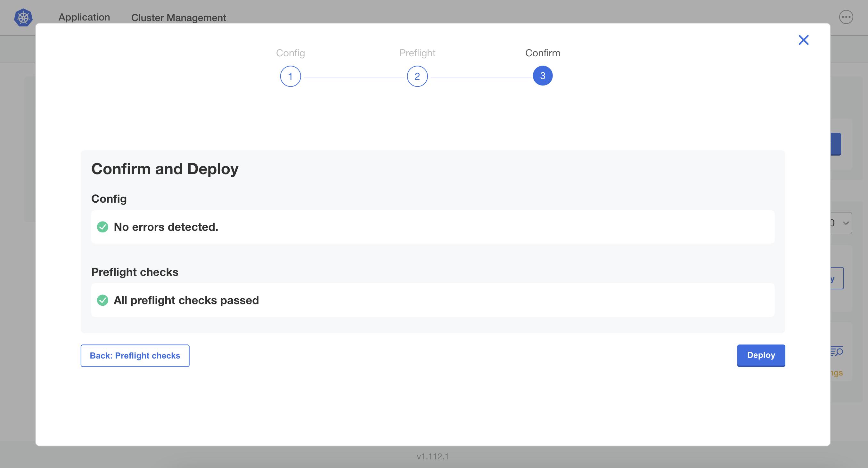868x468 pixels.
Task: Select the All preflight checks passed row
Action: [432, 300]
